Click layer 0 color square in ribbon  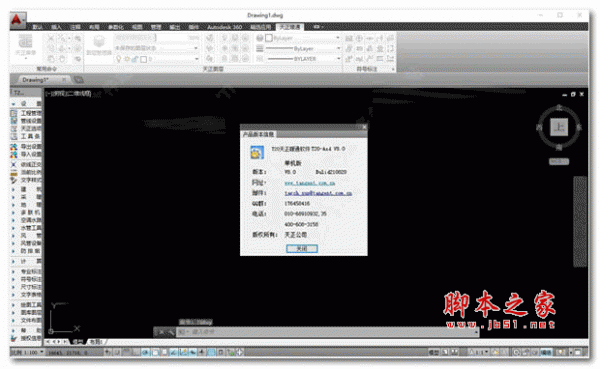click(143, 59)
